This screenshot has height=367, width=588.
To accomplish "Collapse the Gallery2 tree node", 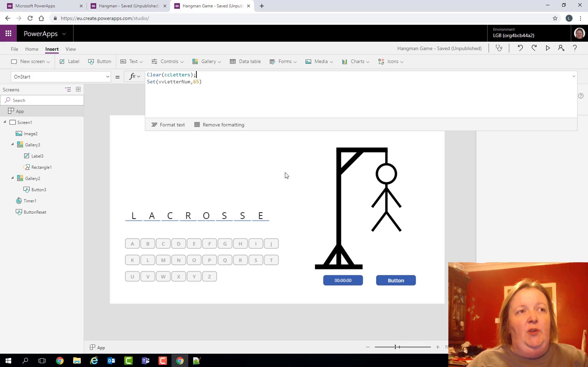I will pos(13,178).
